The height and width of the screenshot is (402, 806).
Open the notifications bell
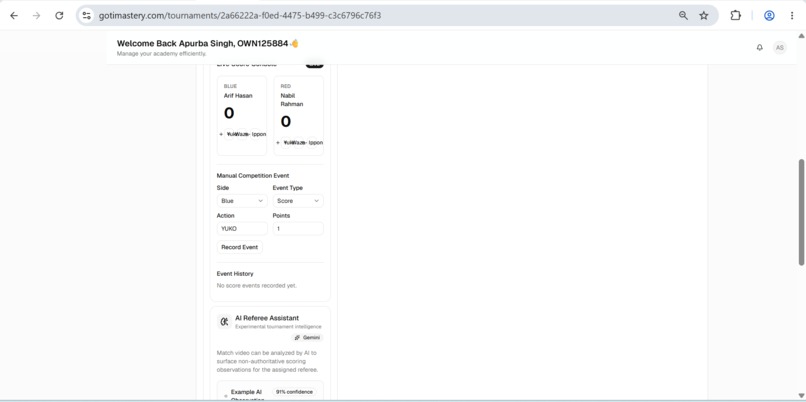760,47
